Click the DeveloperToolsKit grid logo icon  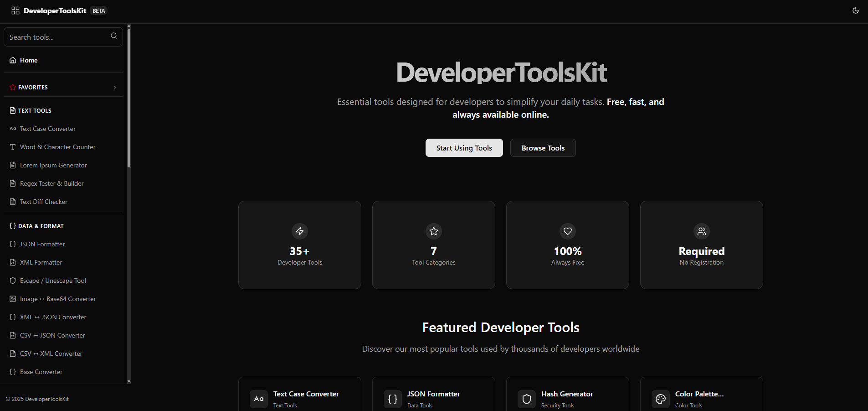pos(15,10)
